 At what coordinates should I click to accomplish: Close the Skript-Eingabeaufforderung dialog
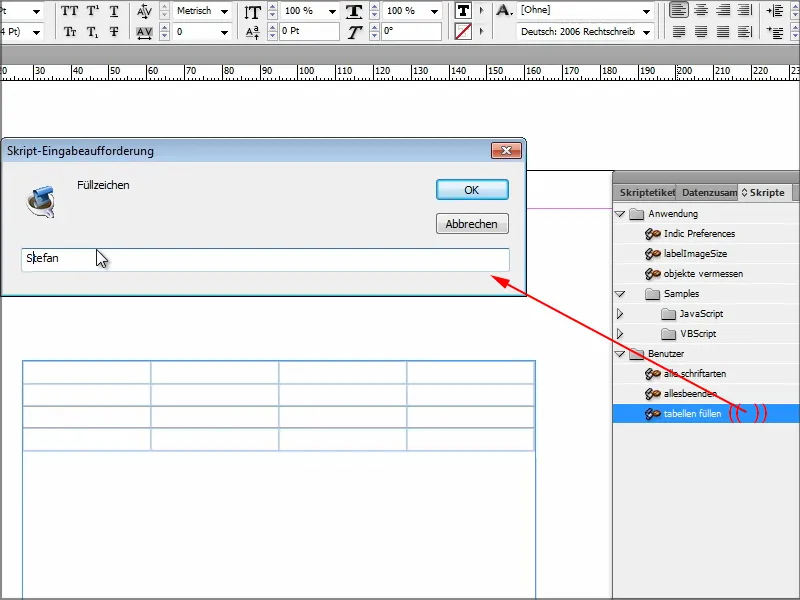coord(506,151)
